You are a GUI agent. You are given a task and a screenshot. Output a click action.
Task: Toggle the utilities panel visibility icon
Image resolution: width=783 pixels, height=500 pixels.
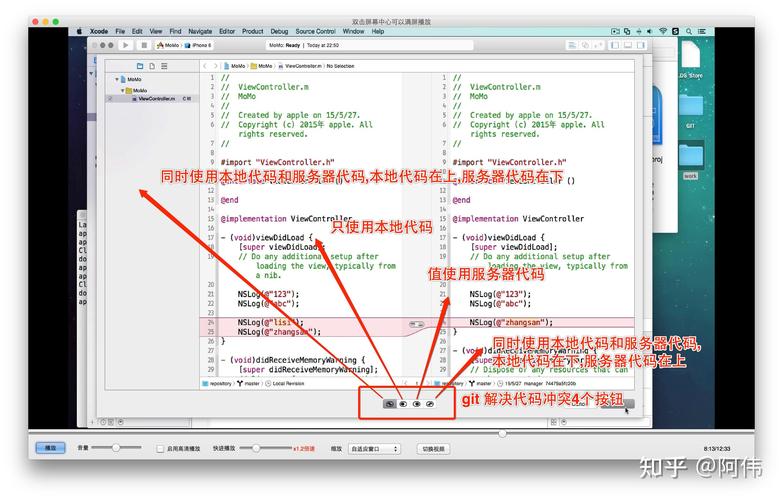tap(641, 45)
